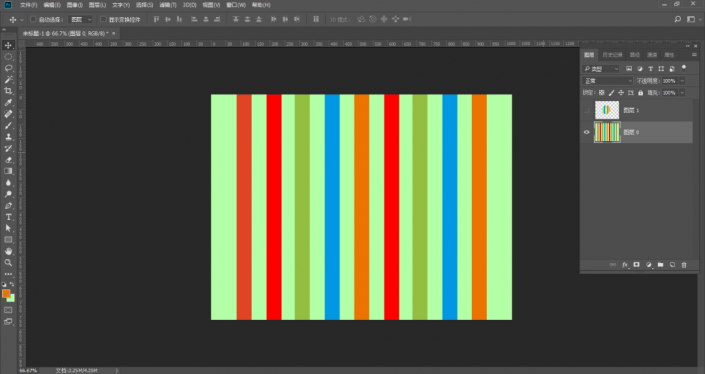Reset default foreground and background colors
Screen dimensions: 705x374
click(x=4, y=285)
